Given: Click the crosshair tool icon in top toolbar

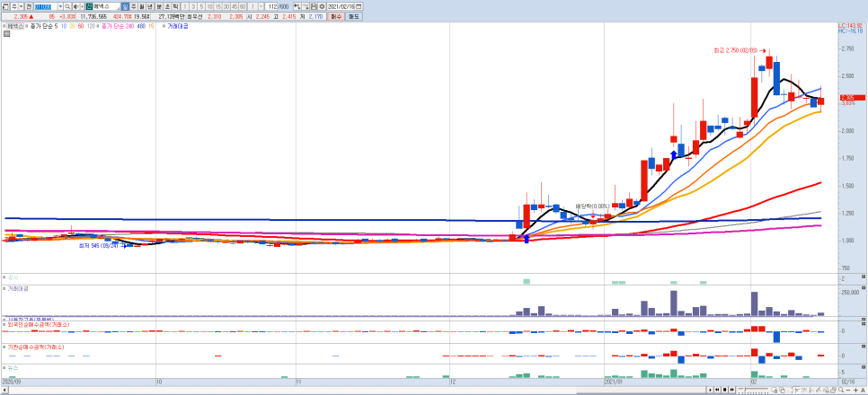Looking at the screenshot, I should pyautogui.click(x=297, y=6).
